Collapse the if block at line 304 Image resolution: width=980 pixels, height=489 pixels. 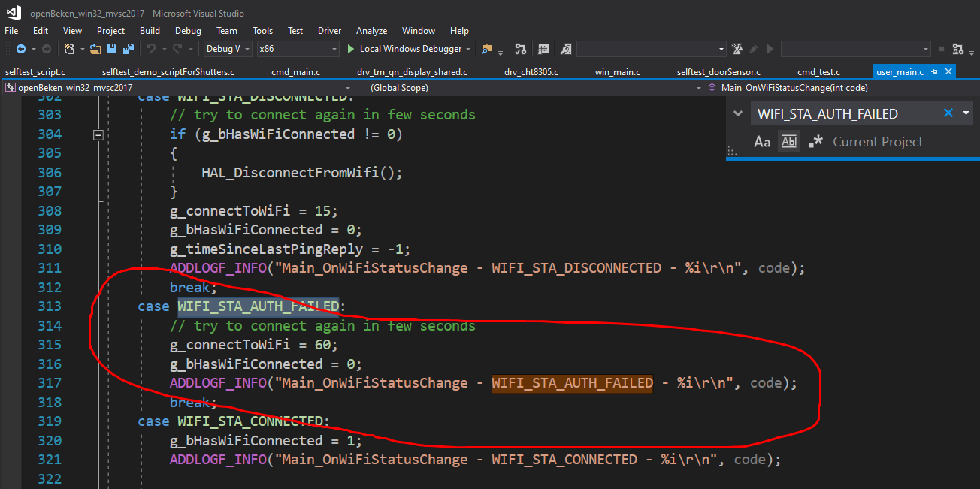[x=98, y=134]
